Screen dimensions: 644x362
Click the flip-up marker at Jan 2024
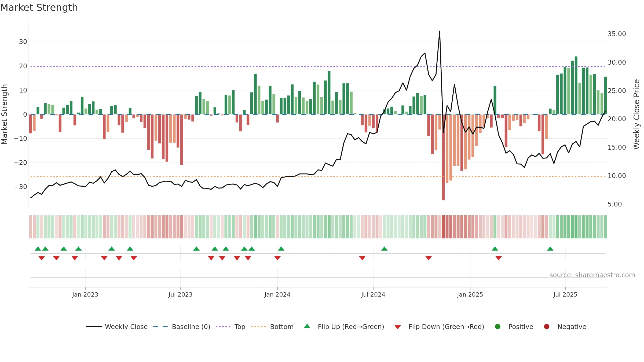coord(281,249)
